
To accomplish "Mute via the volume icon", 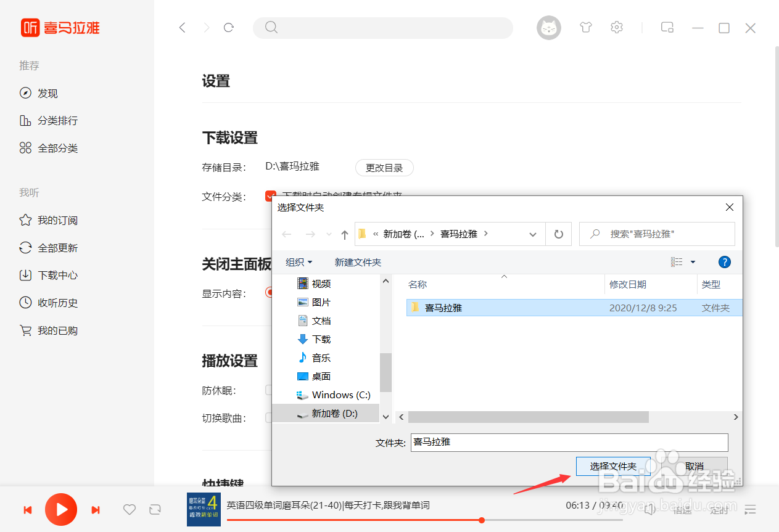I will coord(649,510).
